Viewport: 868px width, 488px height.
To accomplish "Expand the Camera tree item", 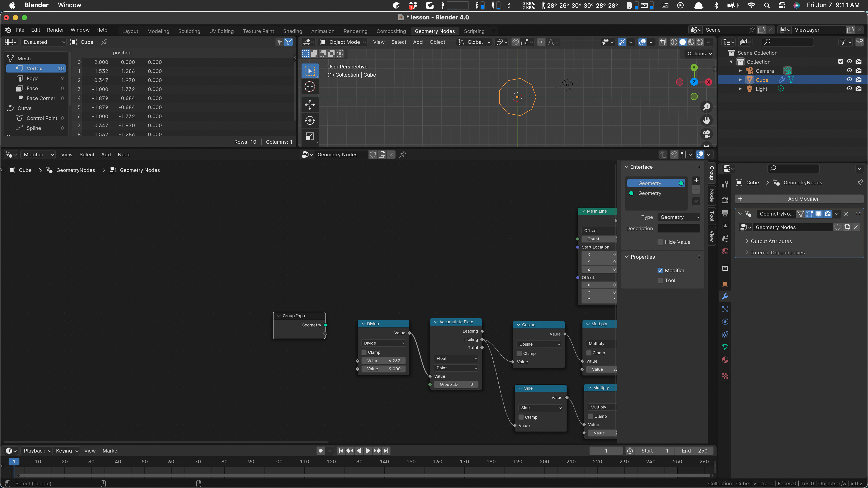I will pyautogui.click(x=740, y=71).
